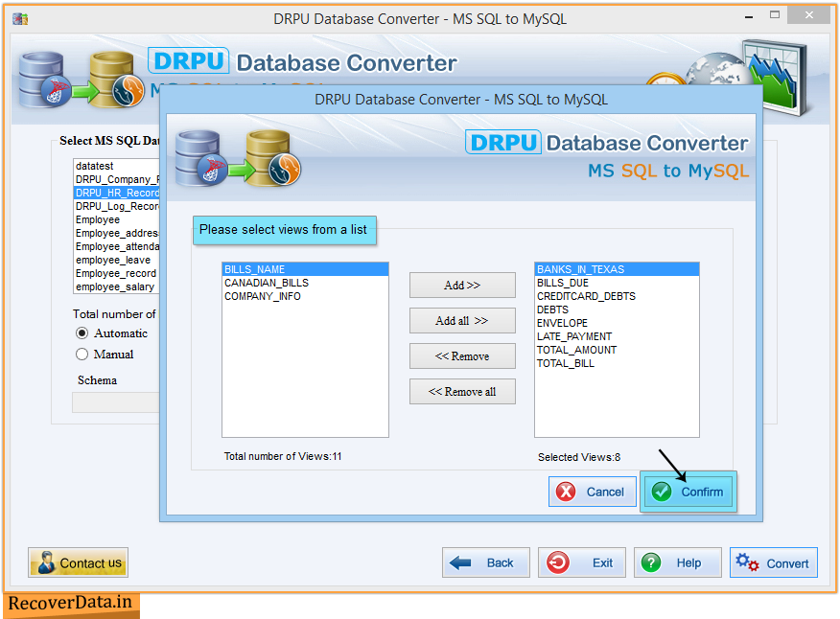Viewport: 840px width, 619px height.
Task: Open the Contact us button
Action: (79, 562)
